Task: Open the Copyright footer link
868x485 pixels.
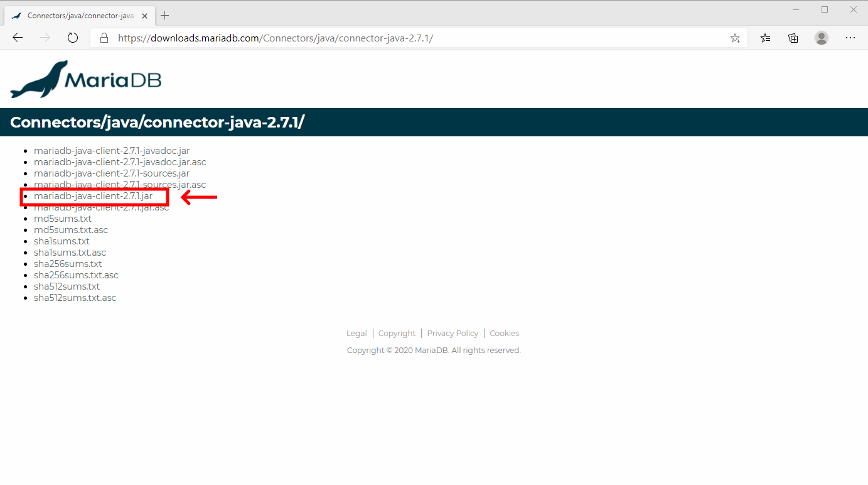Action: click(397, 334)
